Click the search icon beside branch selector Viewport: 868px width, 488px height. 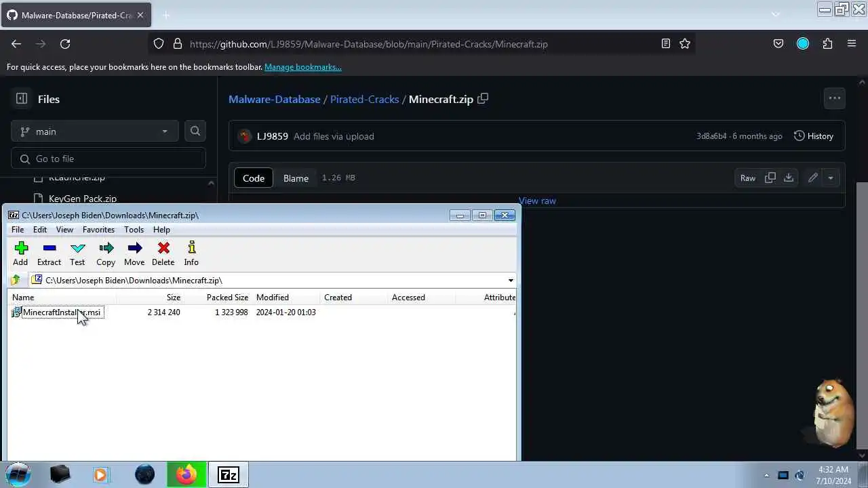195,131
